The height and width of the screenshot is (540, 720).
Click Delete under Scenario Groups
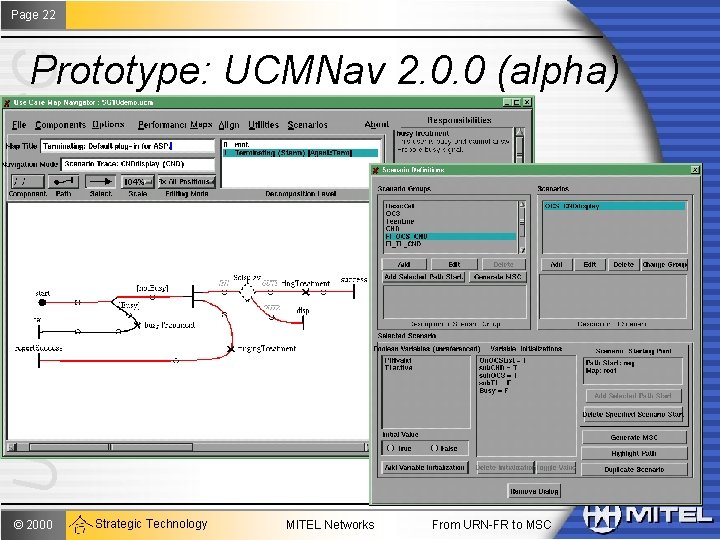click(x=503, y=264)
